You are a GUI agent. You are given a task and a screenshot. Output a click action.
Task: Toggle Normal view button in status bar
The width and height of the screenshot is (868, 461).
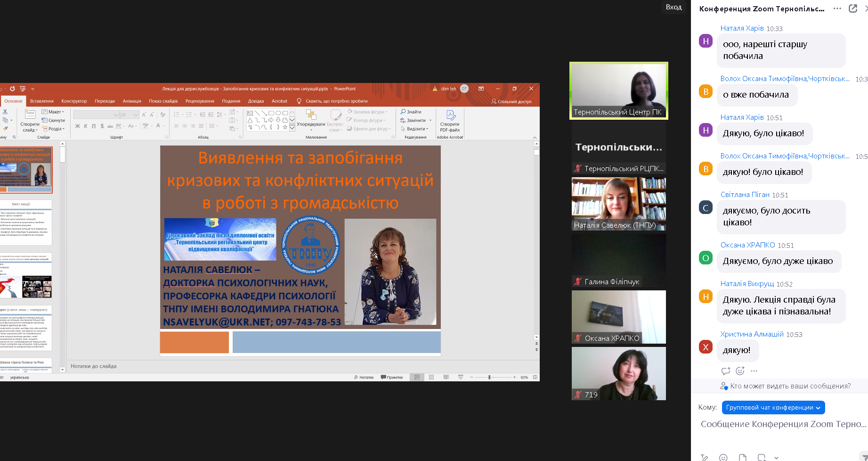(x=417, y=377)
